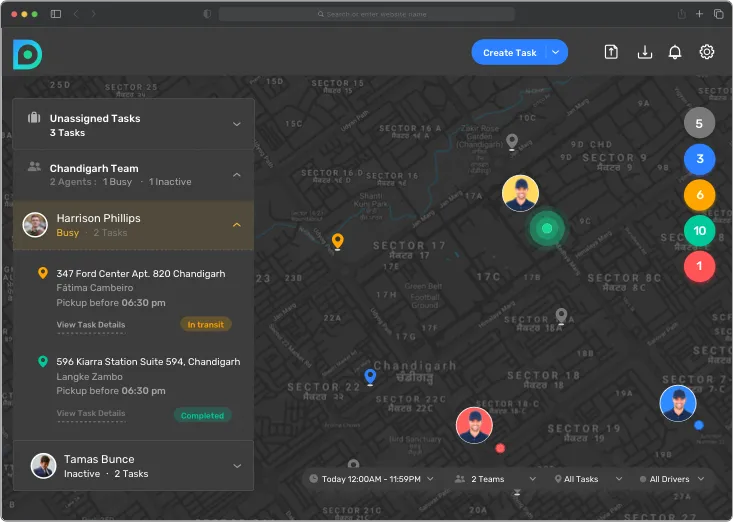This screenshot has width=733, height=522.
Task: Click the upload icon in header
Action: (611, 52)
